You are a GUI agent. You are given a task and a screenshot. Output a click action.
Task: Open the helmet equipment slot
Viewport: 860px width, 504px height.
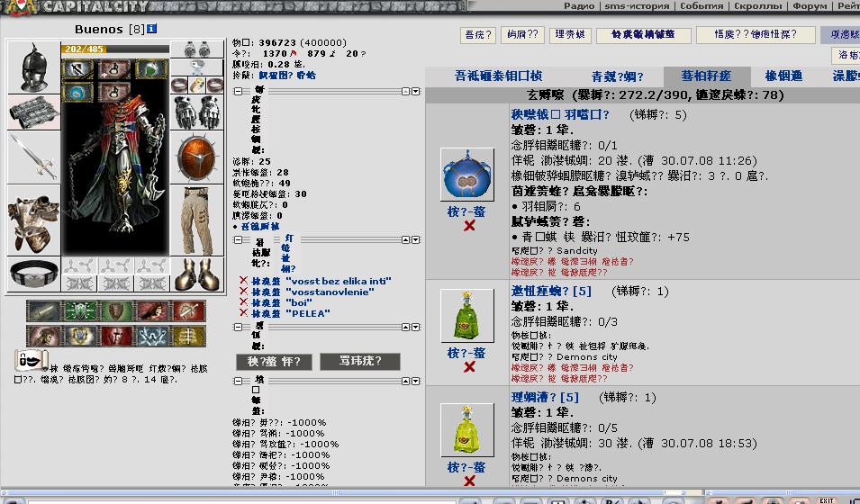click(33, 67)
